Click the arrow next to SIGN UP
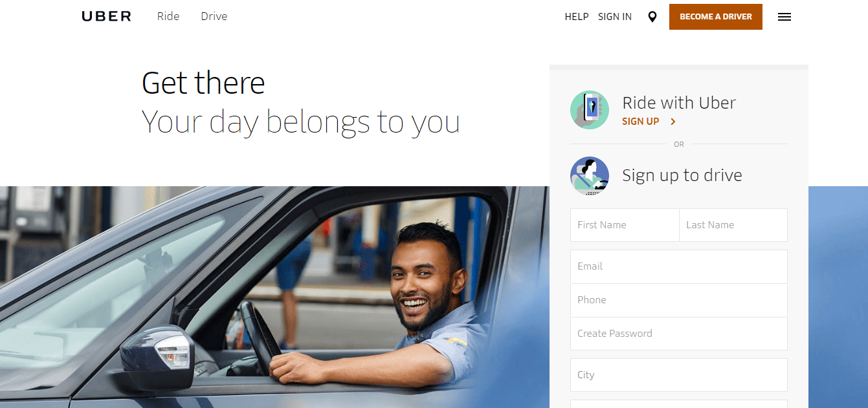Image resolution: width=868 pixels, height=408 pixels. (673, 122)
